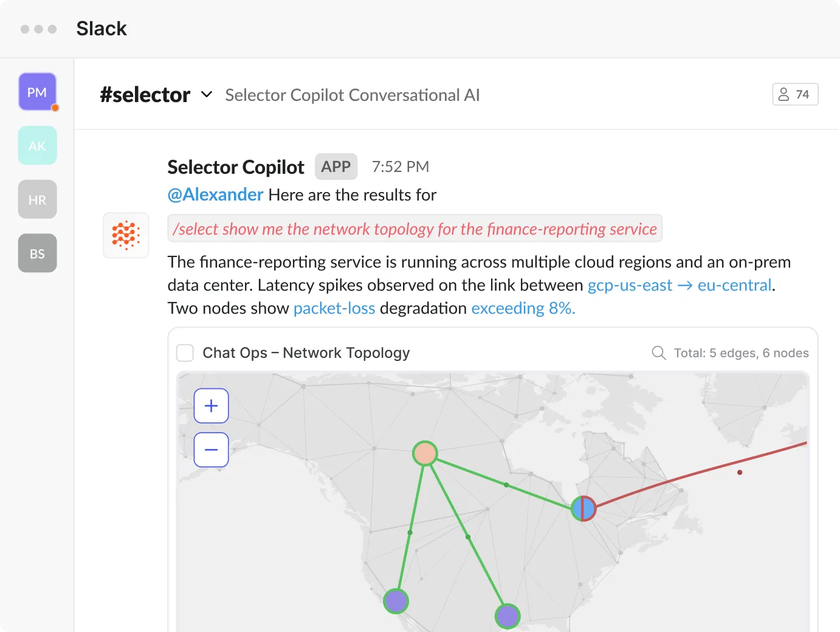
Task: Open the BS workspace
Action: pos(37,253)
